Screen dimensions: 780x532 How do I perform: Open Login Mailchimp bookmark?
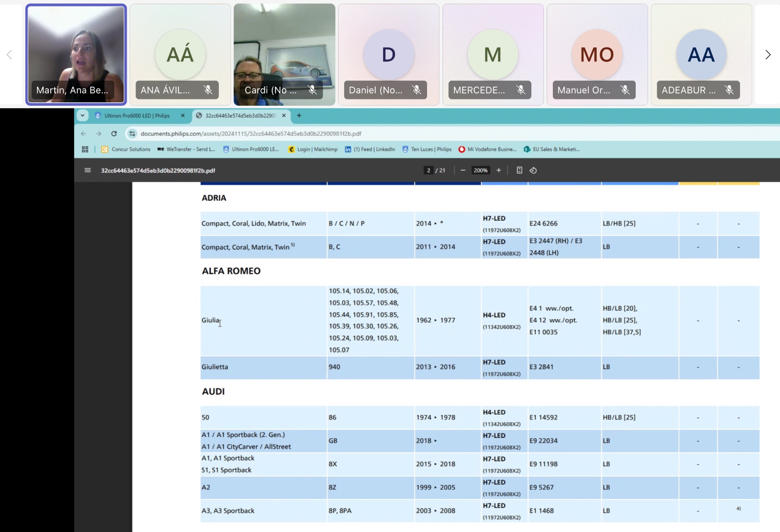[x=313, y=150]
